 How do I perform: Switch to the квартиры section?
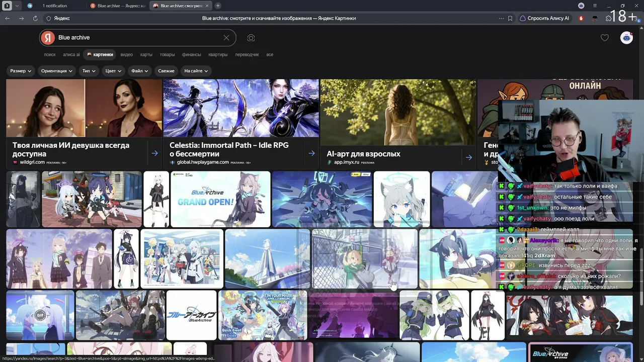point(218,54)
